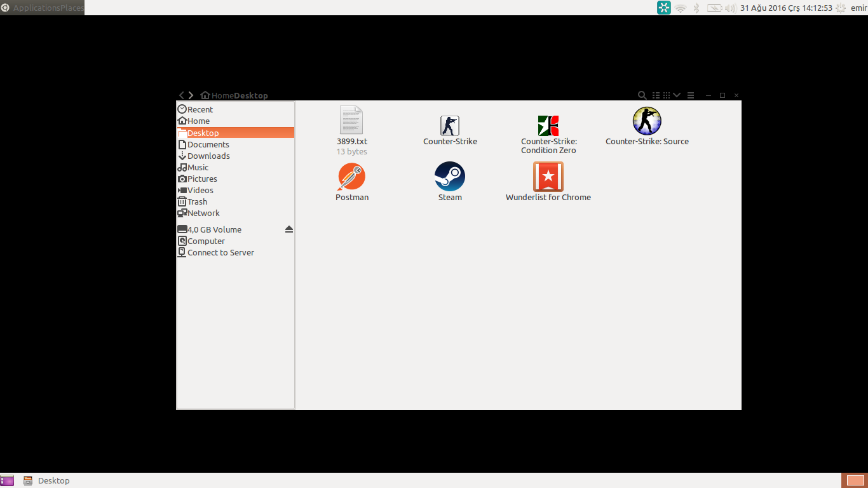Minimize the file manager window

coord(709,95)
